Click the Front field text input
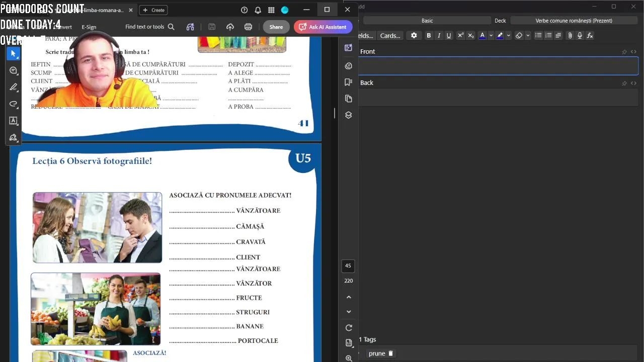Screen dimensions: 644x362 tap(498, 66)
